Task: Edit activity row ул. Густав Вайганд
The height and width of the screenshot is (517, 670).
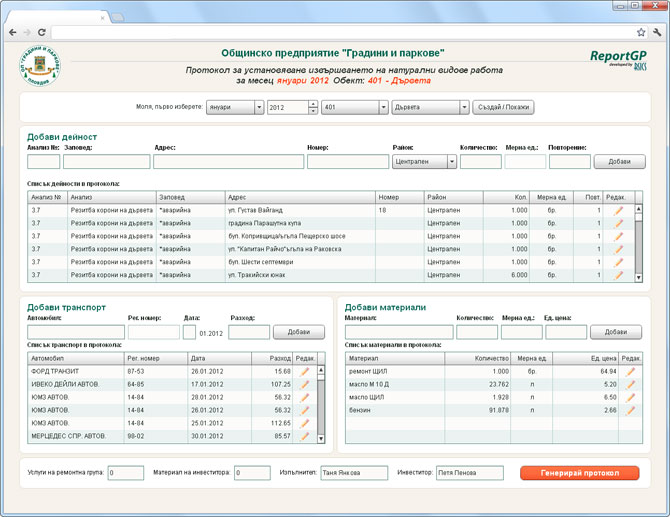Action: (x=618, y=210)
